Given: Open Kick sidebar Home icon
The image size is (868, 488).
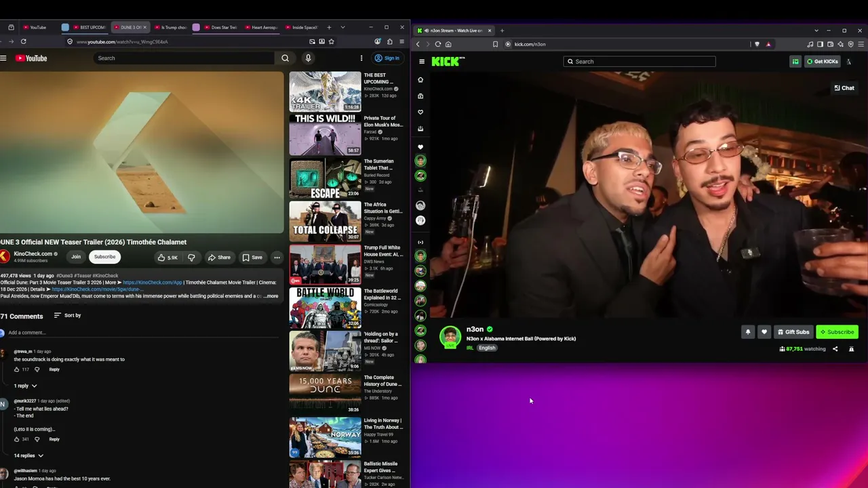Looking at the screenshot, I should tap(420, 80).
